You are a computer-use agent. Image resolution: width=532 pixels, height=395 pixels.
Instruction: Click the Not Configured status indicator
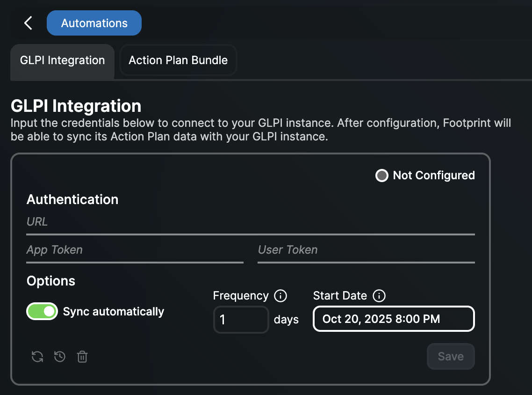click(x=381, y=175)
